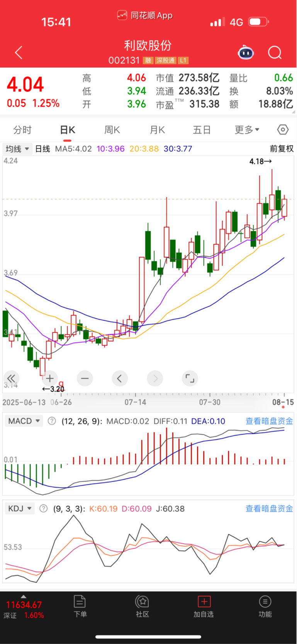Open MACD indicator help question mark
297x644 pixels.
(x=52, y=421)
